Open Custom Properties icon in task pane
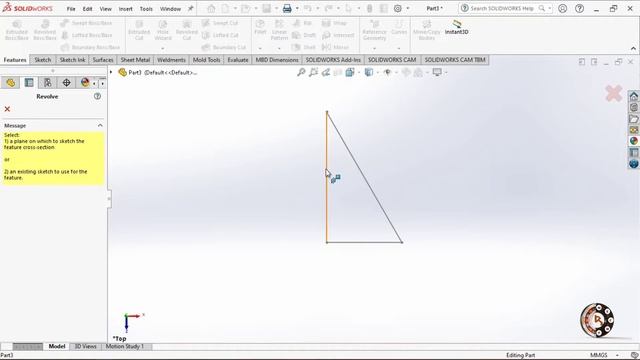This screenshot has height=360, width=640. 633,152
